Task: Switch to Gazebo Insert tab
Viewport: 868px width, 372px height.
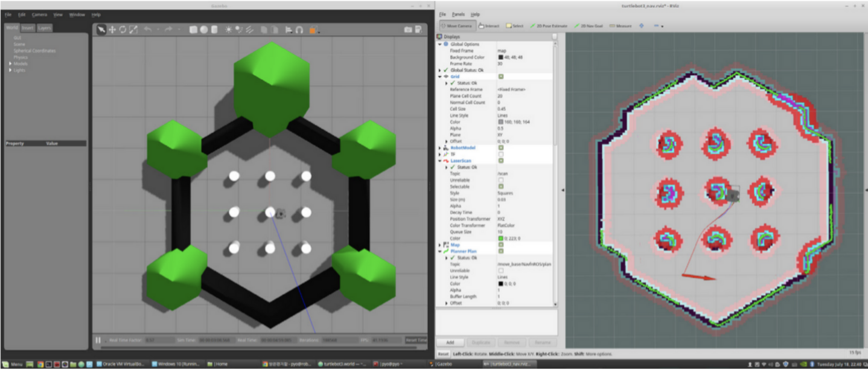Action: 28,28
